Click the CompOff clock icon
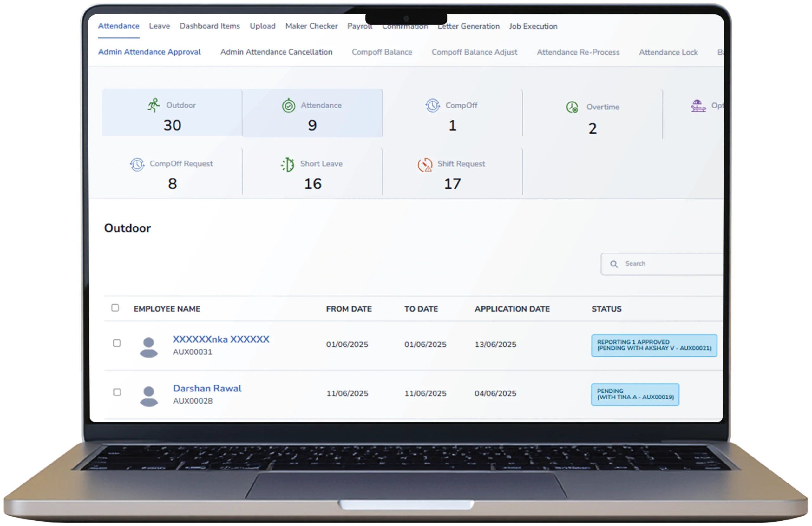This screenshot has width=812, height=526. coord(432,105)
